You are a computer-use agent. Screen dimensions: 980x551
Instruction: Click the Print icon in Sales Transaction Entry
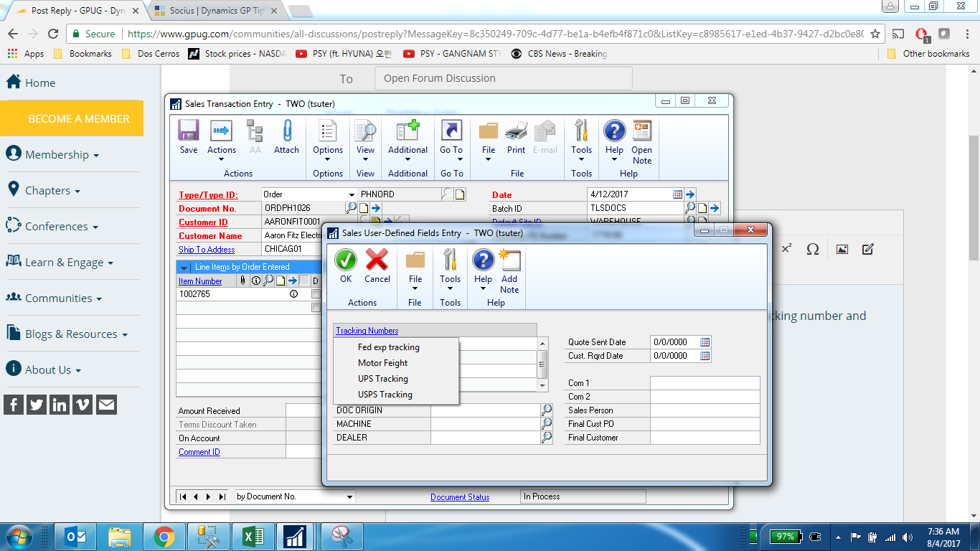(x=517, y=131)
